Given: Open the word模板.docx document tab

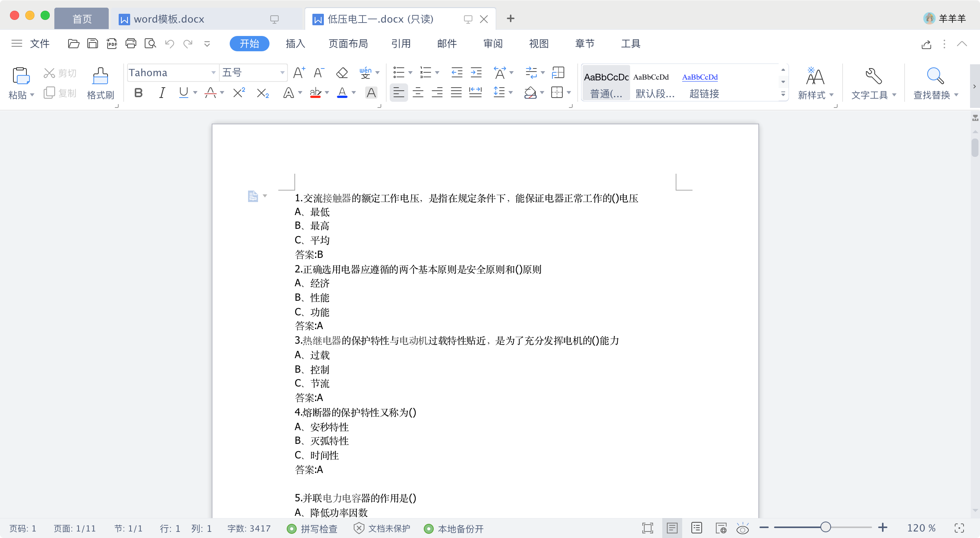Looking at the screenshot, I should pos(168,19).
